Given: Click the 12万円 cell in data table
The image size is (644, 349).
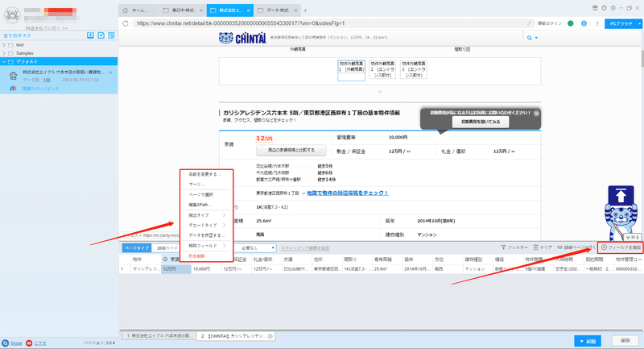Looking at the screenshot, I should tap(176, 269).
